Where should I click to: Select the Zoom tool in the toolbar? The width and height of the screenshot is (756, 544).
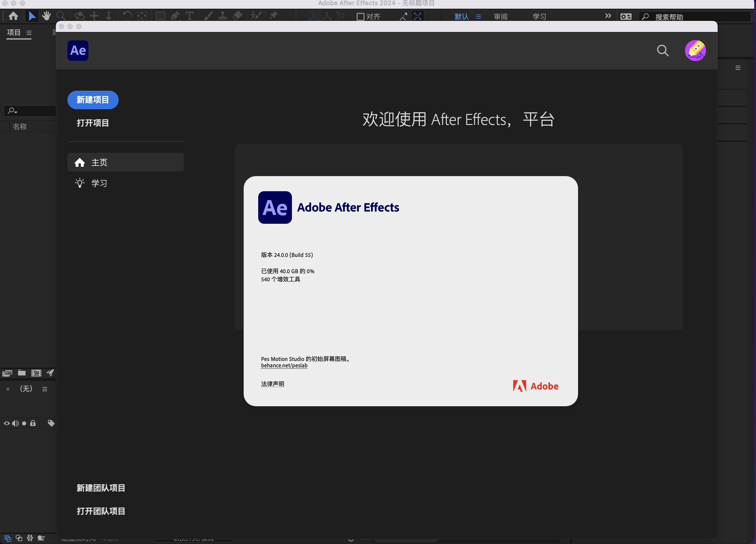pos(61,16)
